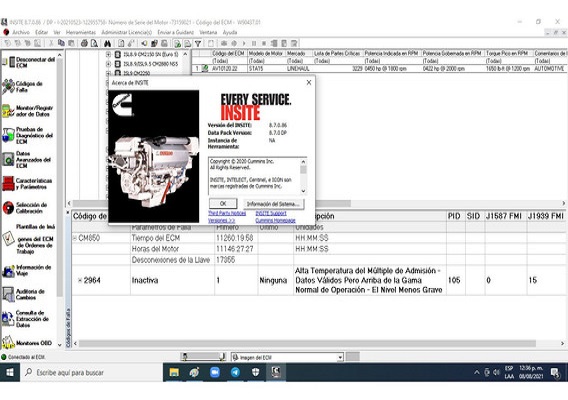Open Órdenes de Trabajo templates icon
Image resolution: width=568 pixels, height=400 pixels.
(x=8, y=239)
